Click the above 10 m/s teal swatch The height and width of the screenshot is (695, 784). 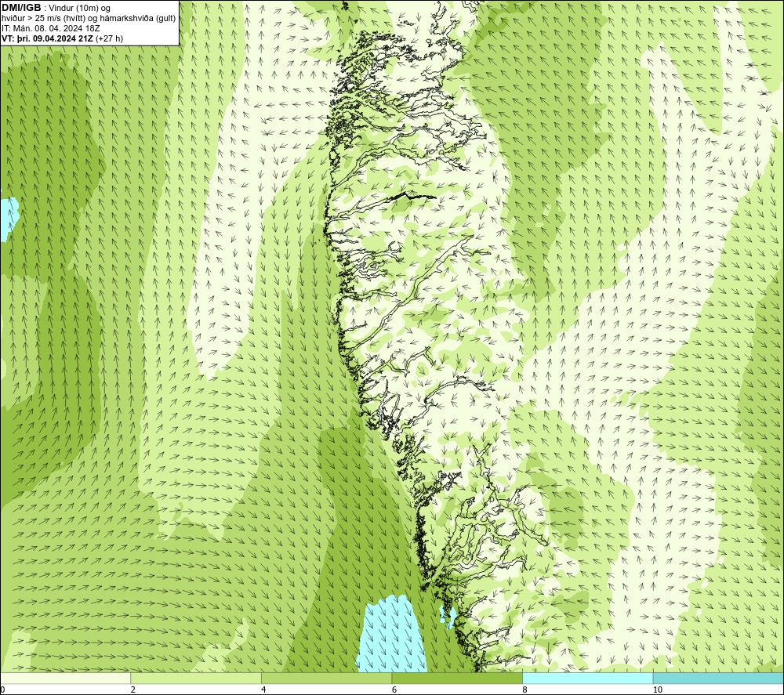tap(718, 678)
